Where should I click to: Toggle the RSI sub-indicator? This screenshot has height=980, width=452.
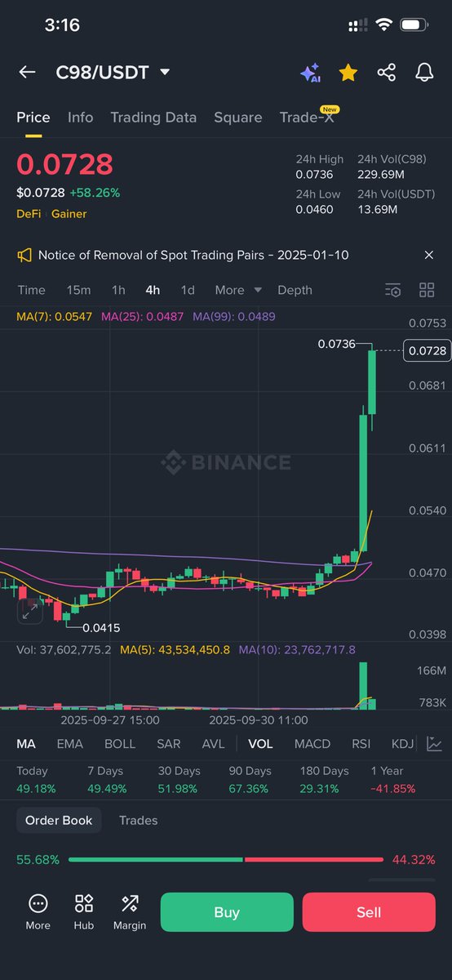click(361, 744)
